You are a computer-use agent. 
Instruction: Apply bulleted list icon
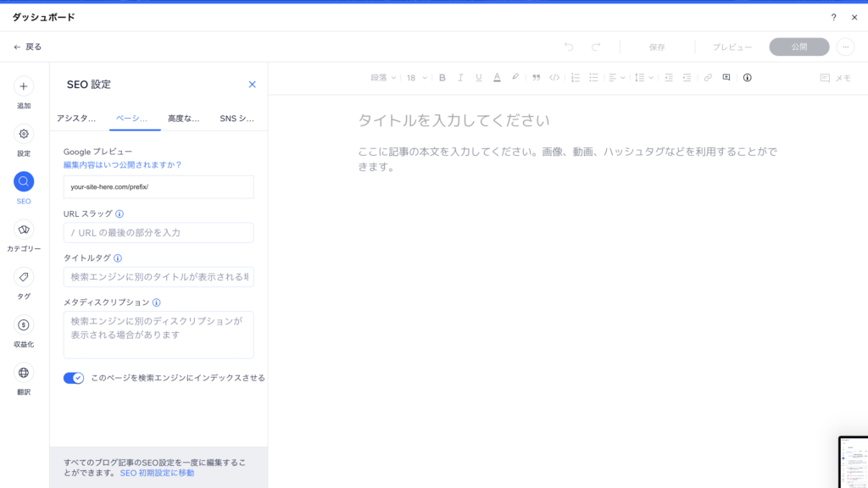pos(593,78)
